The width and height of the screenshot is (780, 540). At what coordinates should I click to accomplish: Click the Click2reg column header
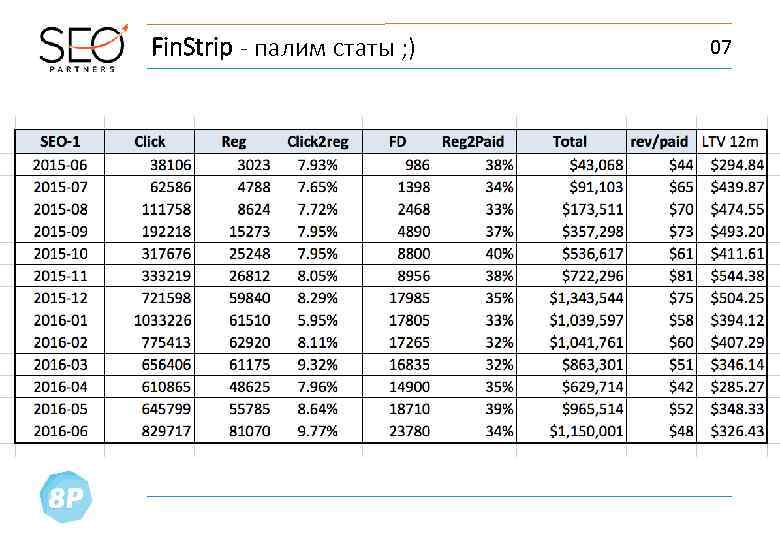click(x=317, y=142)
